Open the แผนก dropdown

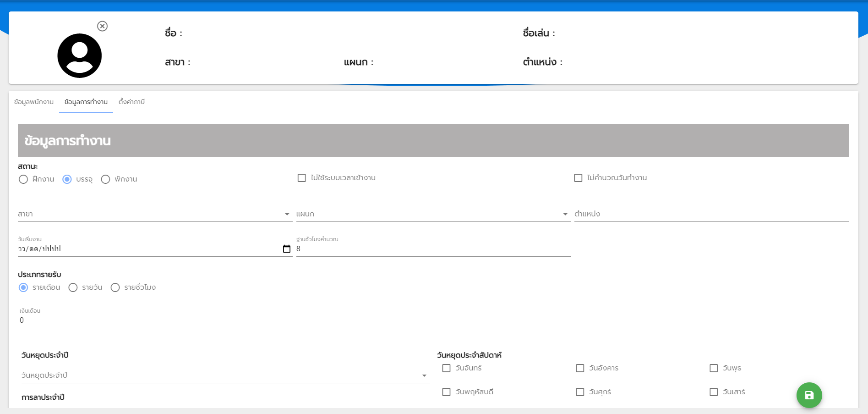[x=433, y=214]
